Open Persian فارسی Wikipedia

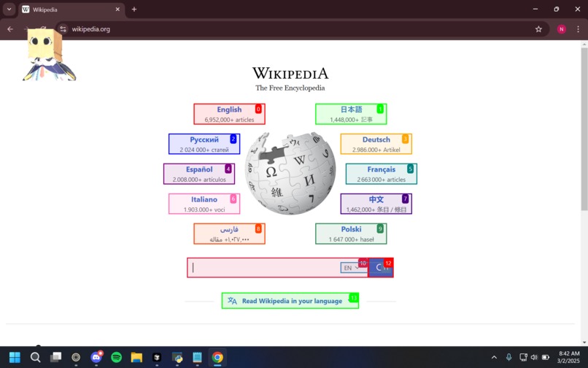(229, 234)
